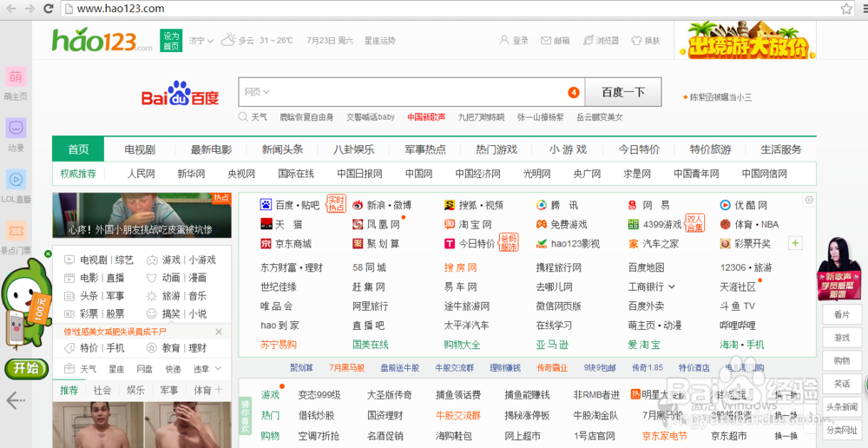Collapse left sidebar with arrow
The width and height of the screenshot is (868, 448).
click(x=15, y=399)
